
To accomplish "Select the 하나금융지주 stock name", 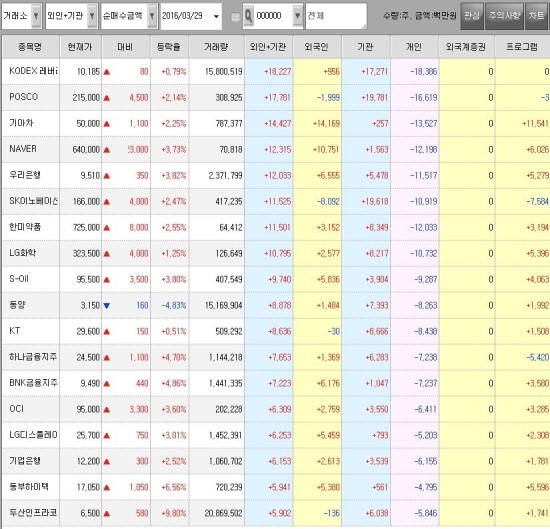I will coord(33,357).
